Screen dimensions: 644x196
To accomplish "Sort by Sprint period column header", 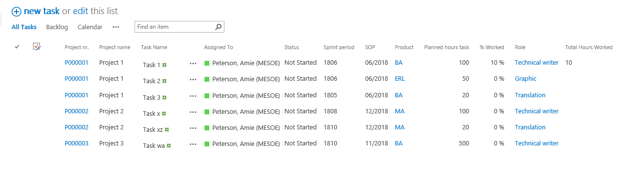I will pyautogui.click(x=339, y=47).
